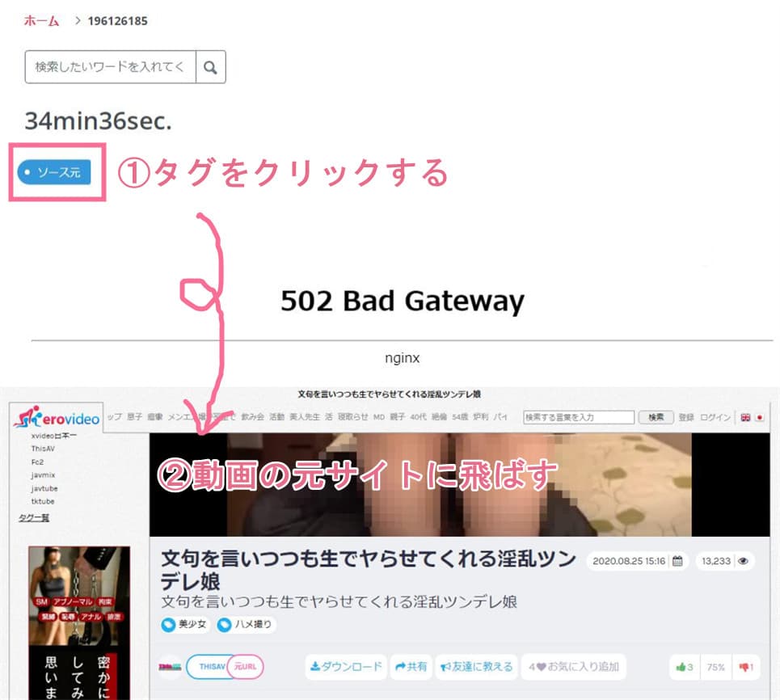Select the 飲み会 tag in header menu
This screenshot has width=780, height=700.
253,417
